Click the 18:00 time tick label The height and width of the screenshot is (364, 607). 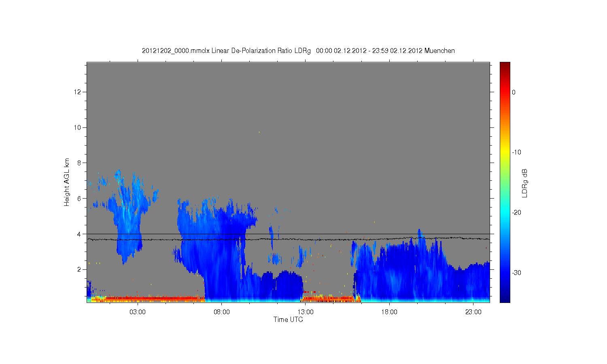pos(389,312)
